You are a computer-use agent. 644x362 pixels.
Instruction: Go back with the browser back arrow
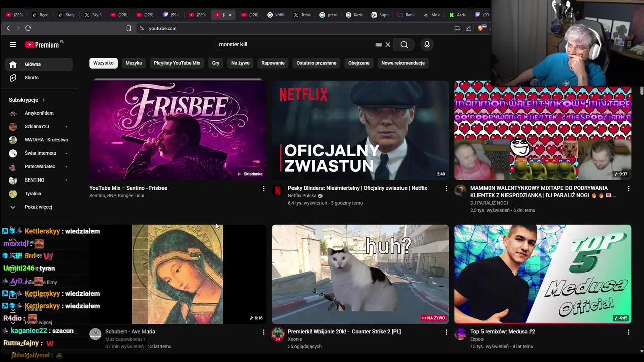point(8,28)
